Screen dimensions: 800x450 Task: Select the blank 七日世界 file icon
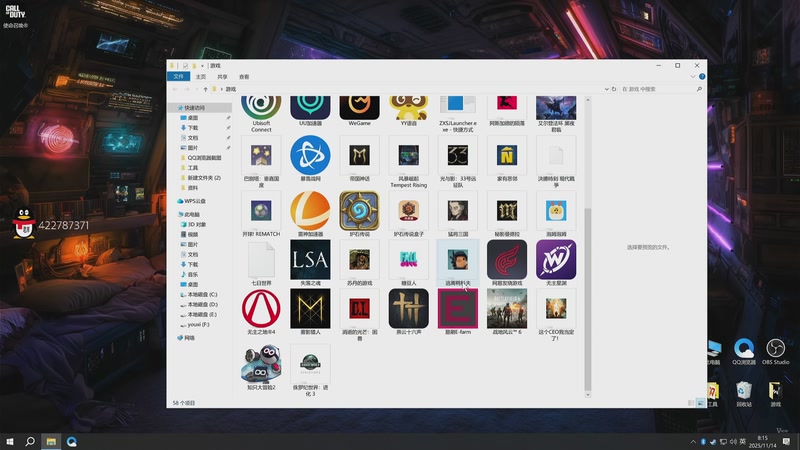[x=261, y=260]
